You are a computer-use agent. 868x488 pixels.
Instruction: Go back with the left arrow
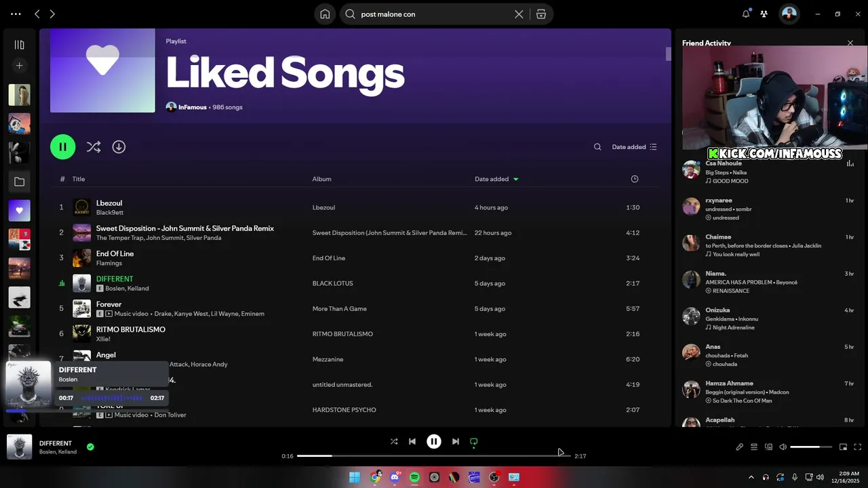click(37, 14)
